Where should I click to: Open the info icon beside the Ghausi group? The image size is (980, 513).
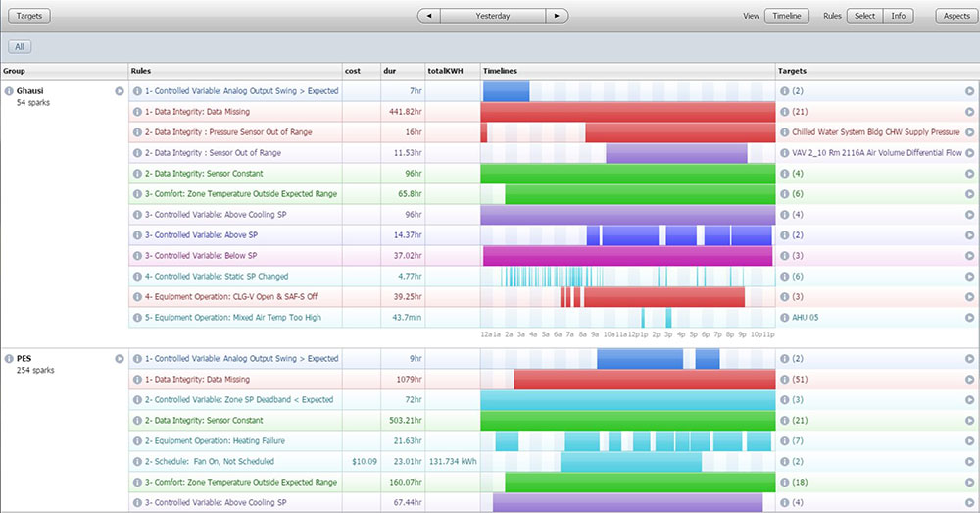click(x=9, y=90)
